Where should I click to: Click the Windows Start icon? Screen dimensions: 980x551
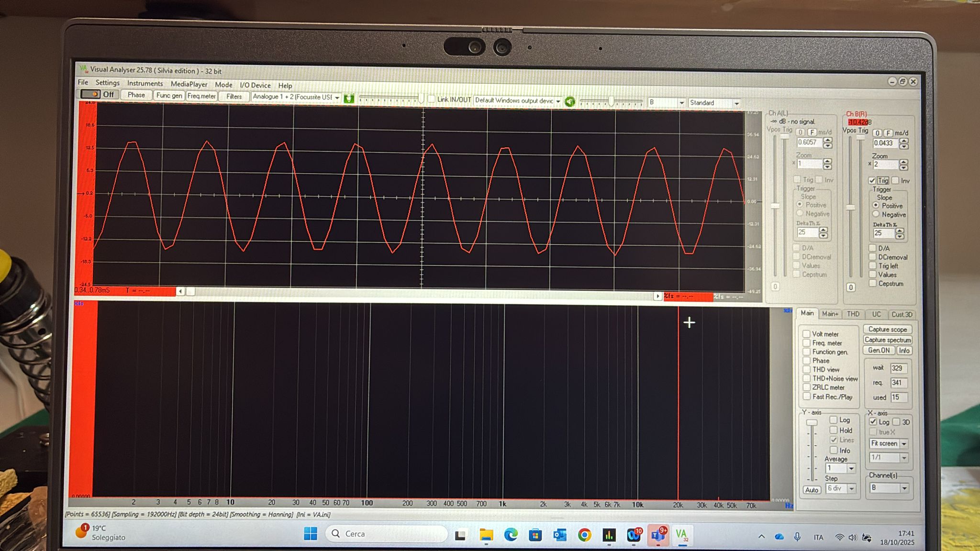311,534
